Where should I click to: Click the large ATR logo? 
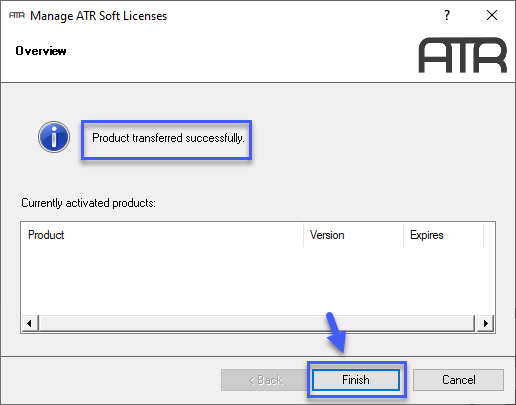point(463,55)
